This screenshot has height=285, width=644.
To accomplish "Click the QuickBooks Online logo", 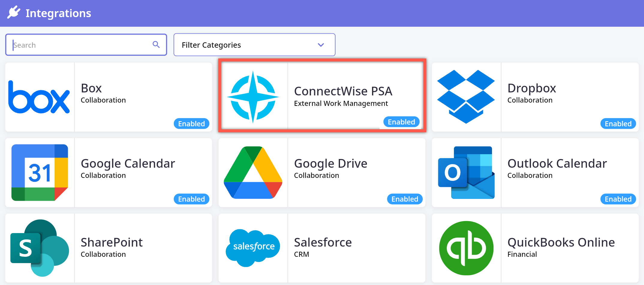I will (466, 248).
